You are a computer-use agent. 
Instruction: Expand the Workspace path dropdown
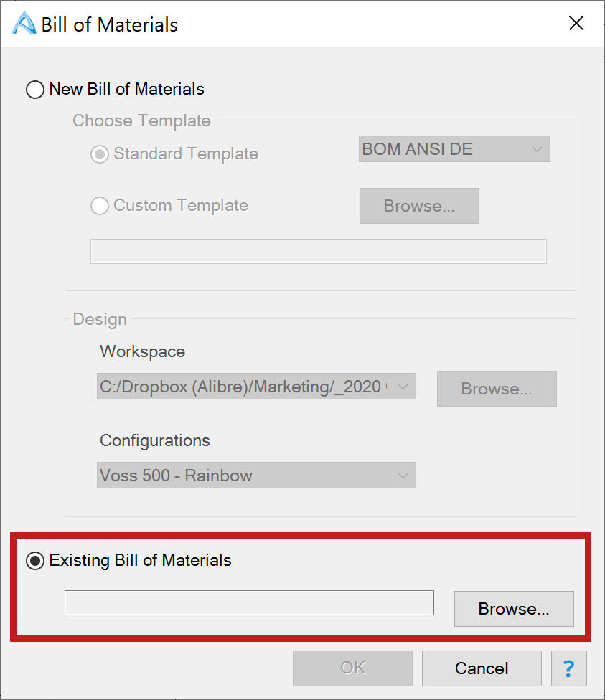[x=256, y=387]
